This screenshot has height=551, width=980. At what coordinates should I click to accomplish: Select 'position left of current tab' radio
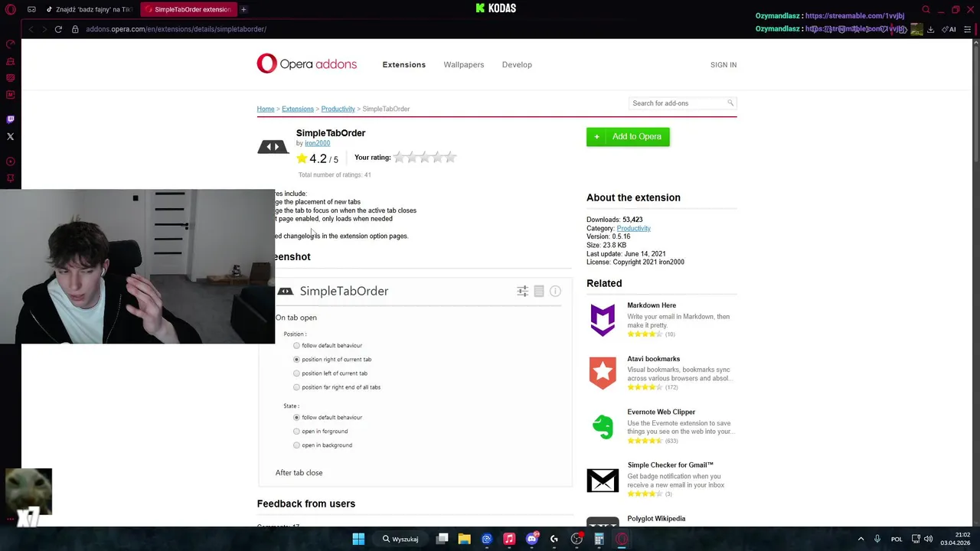(296, 373)
